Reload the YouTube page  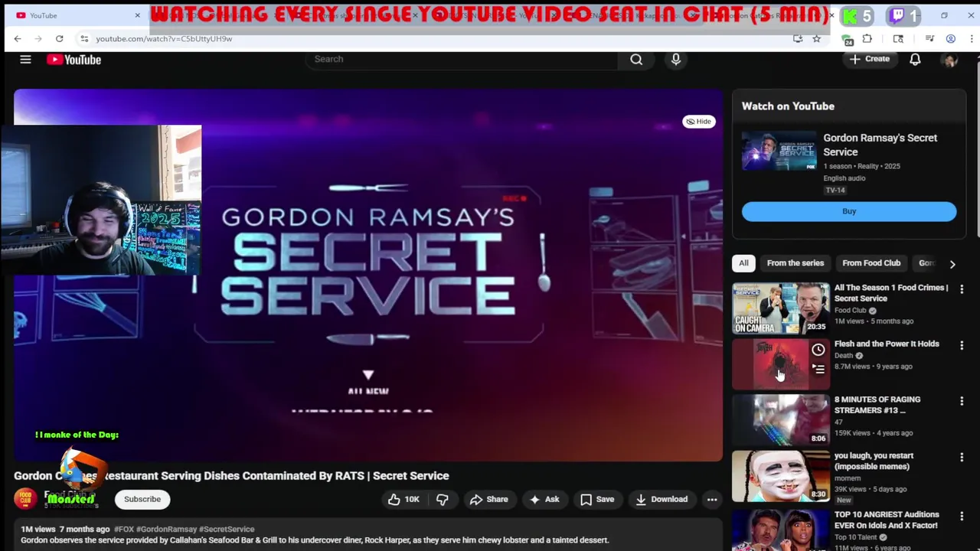click(x=59, y=38)
